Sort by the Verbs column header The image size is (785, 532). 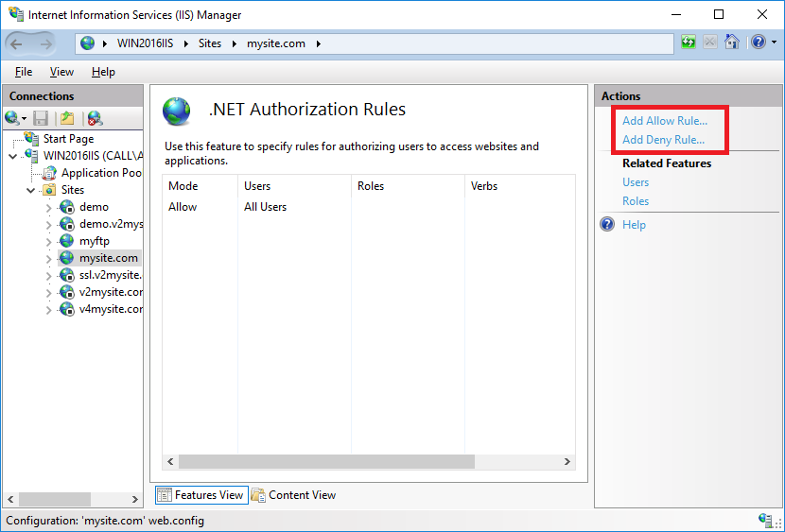[519, 186]
